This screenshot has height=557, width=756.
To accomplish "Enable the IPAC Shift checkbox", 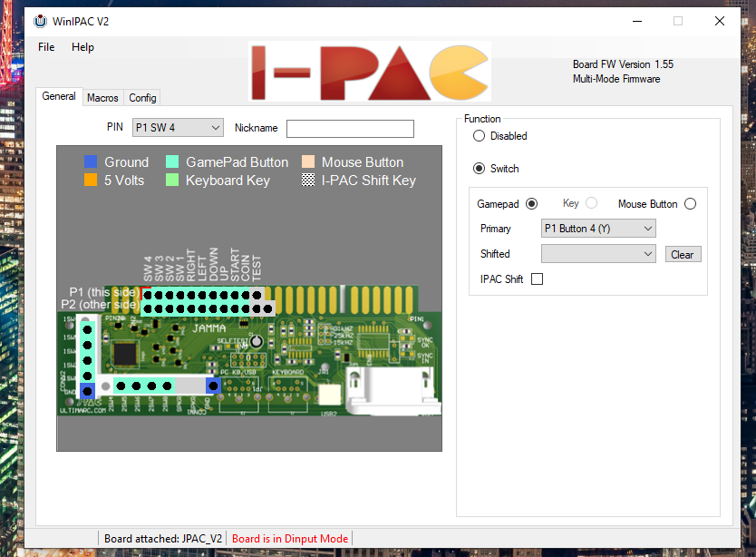I will [x=538, y=279].
